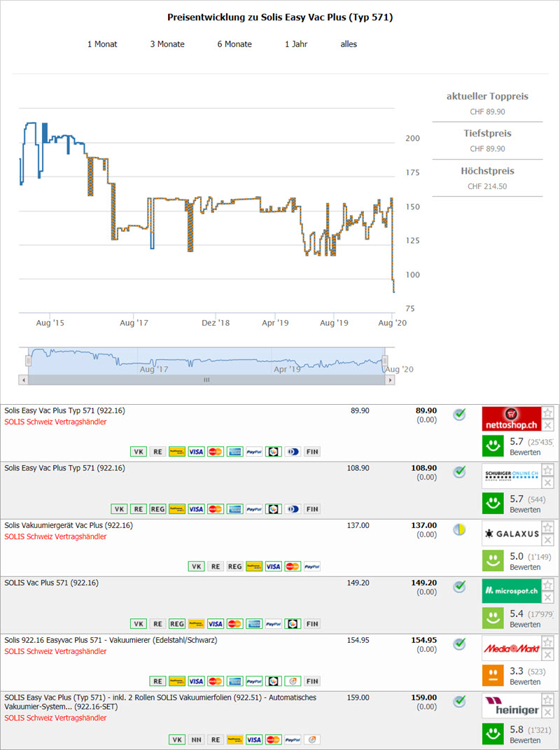Open the Solis Vakuumiergerät Vac Plus offer link

pyautogui.click(x=69, y=525)
